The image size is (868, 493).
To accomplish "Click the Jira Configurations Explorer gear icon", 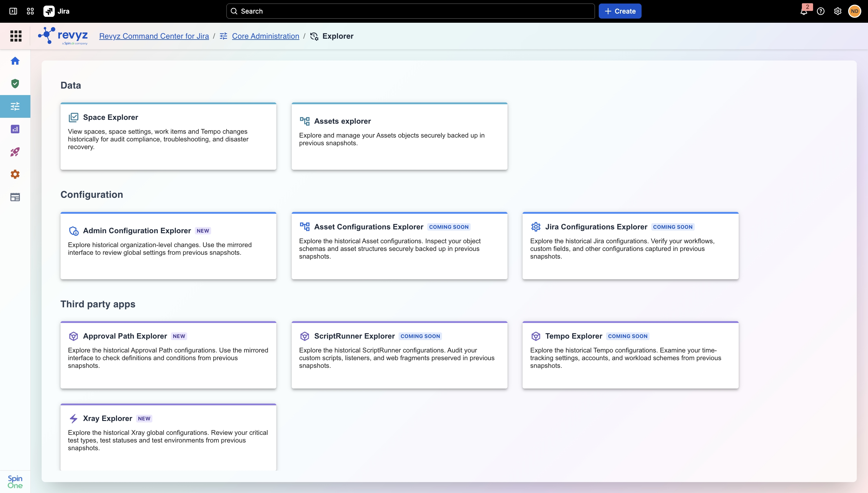I will pos(536,227).
